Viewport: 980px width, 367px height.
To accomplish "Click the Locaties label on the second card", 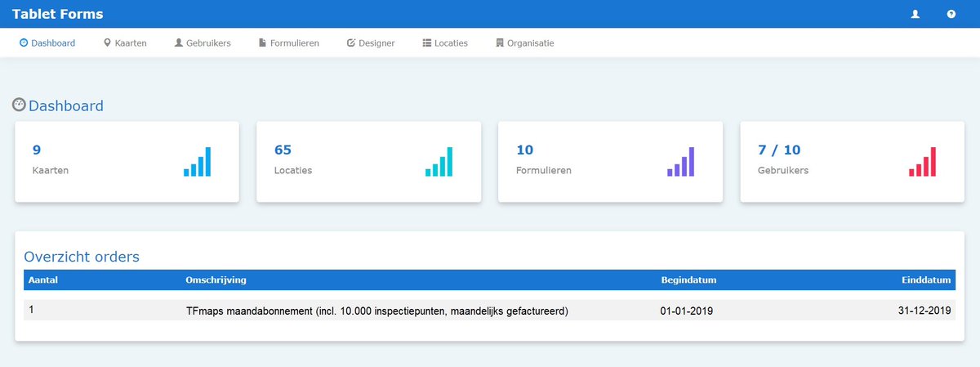I will pyautogui.click(x=293, y=171).
